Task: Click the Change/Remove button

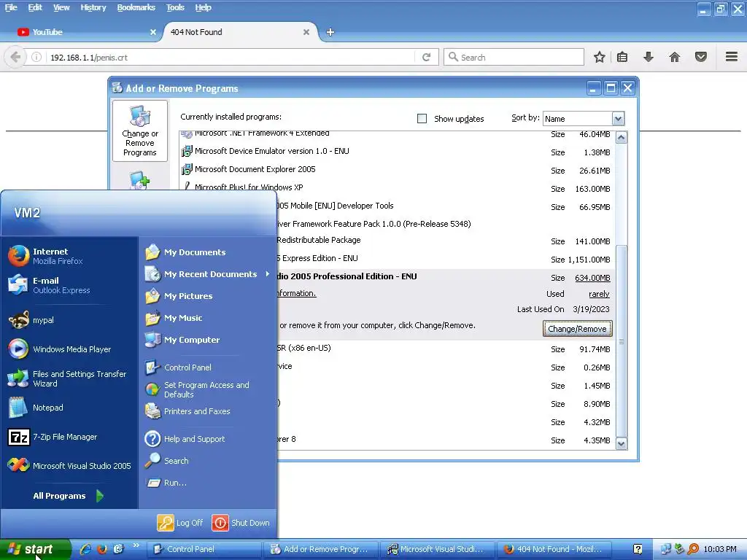Action: [577, 329]
